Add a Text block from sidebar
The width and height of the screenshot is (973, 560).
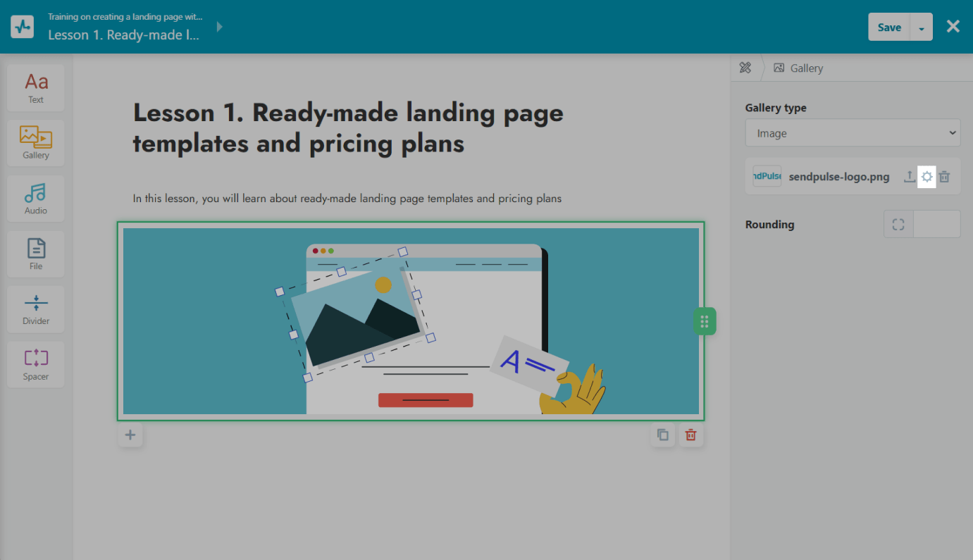click(x=35, y=88)
